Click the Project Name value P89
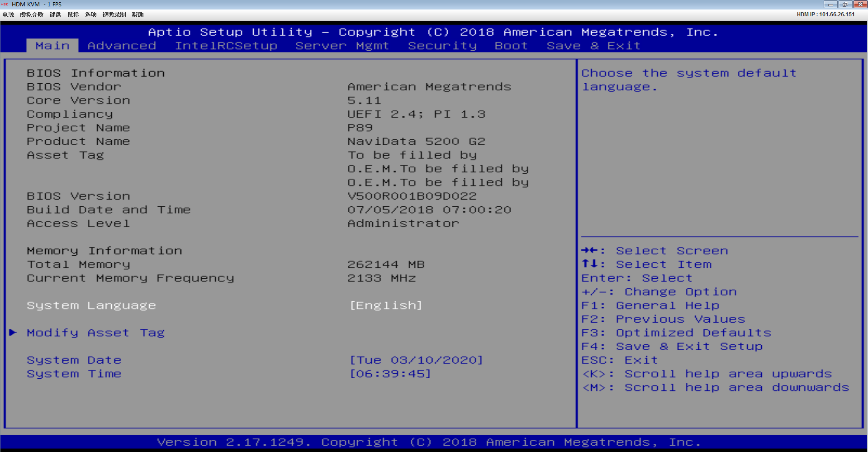 pyautogui.click(x=360, y=128)
